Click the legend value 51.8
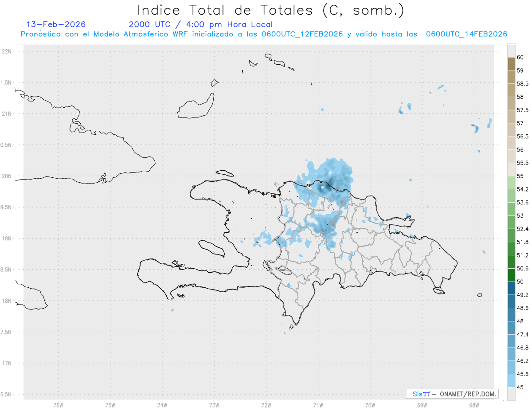This screenshot has height=411, width=532. tap(523, 242)
